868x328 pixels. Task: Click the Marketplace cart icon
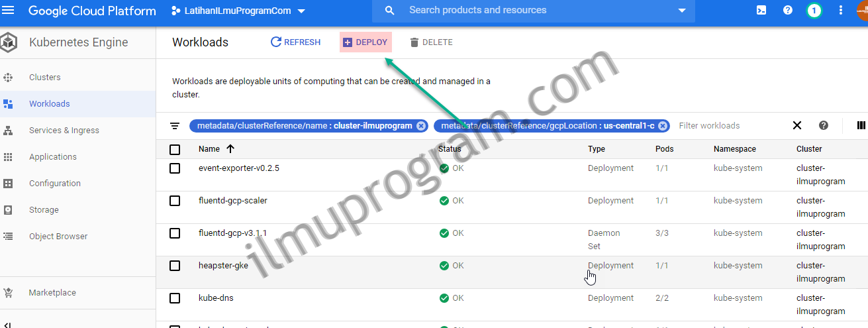tap(8, 293)
